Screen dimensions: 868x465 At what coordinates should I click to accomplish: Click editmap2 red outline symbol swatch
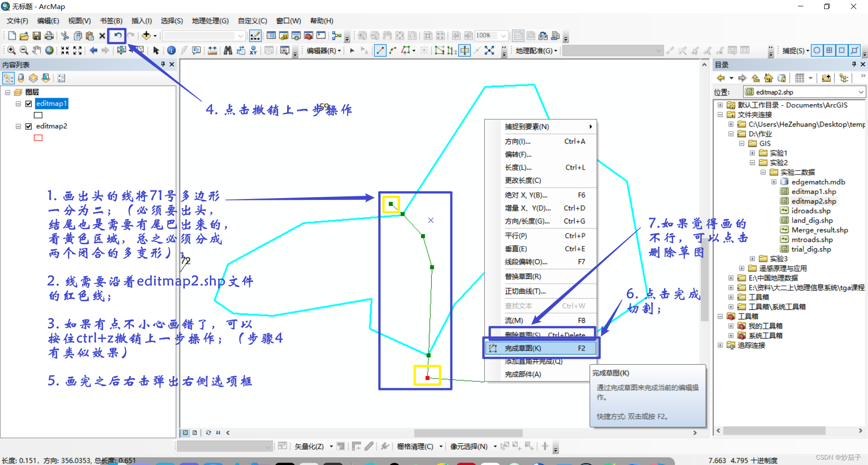click(x=38, y=138)
